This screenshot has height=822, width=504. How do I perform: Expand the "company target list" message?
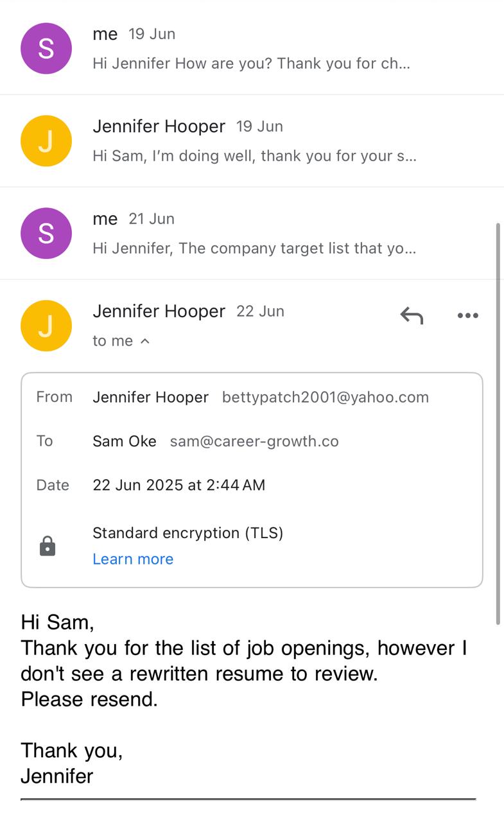254,249
